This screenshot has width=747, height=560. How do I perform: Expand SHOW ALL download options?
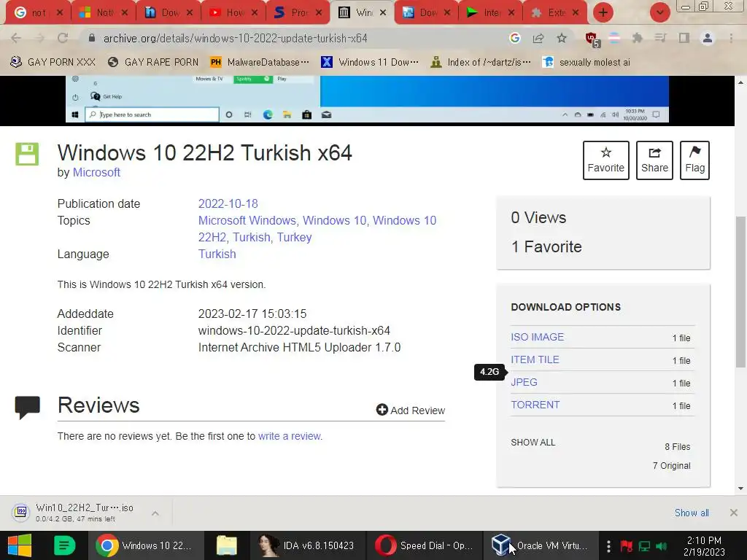click(533, 443)
